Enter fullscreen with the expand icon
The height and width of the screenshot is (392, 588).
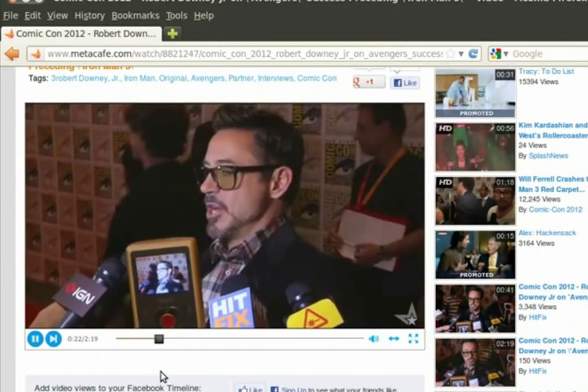click(413, 339)
